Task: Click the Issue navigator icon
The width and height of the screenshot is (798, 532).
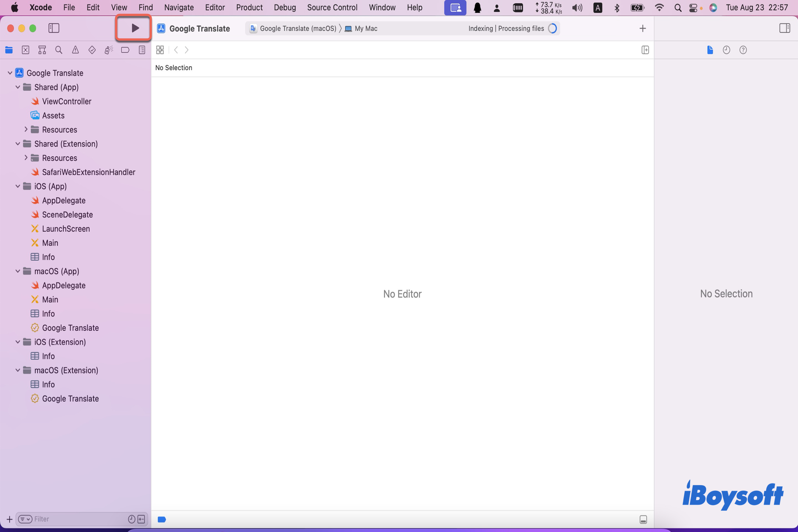Action: [75, 50]
